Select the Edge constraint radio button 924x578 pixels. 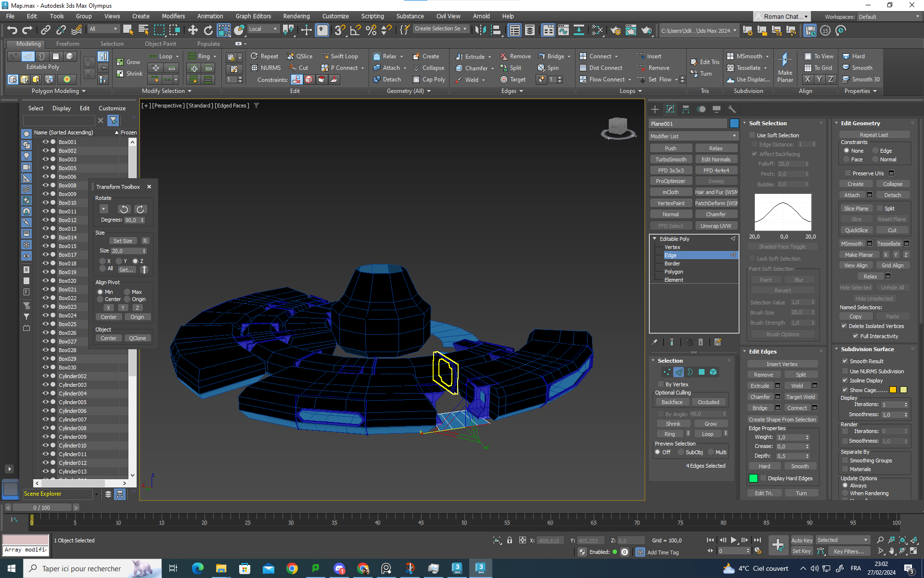point(875,151)
